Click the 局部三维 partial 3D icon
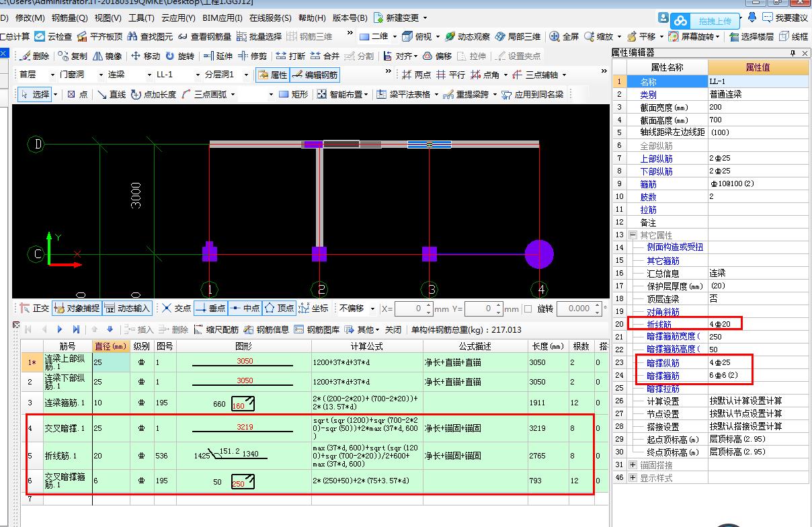This screenshot has height=527, width=812. pyautogui.click(x=518, y=36)
